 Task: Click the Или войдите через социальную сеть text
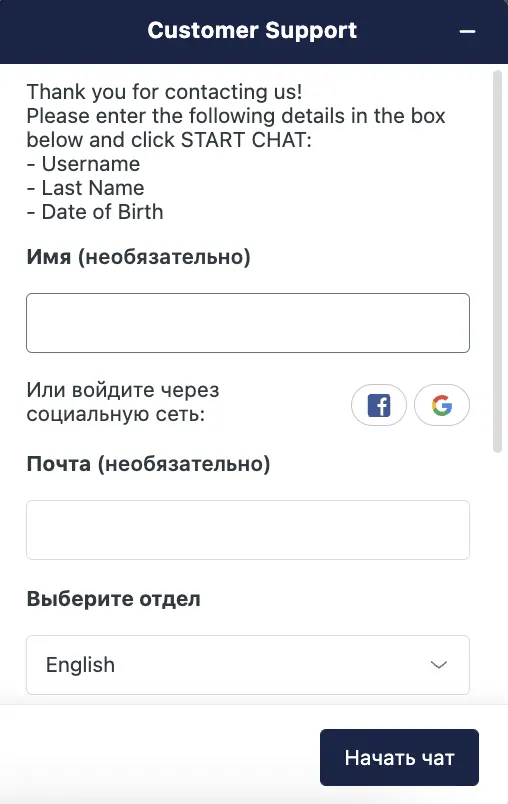click(x=123, y=402)
